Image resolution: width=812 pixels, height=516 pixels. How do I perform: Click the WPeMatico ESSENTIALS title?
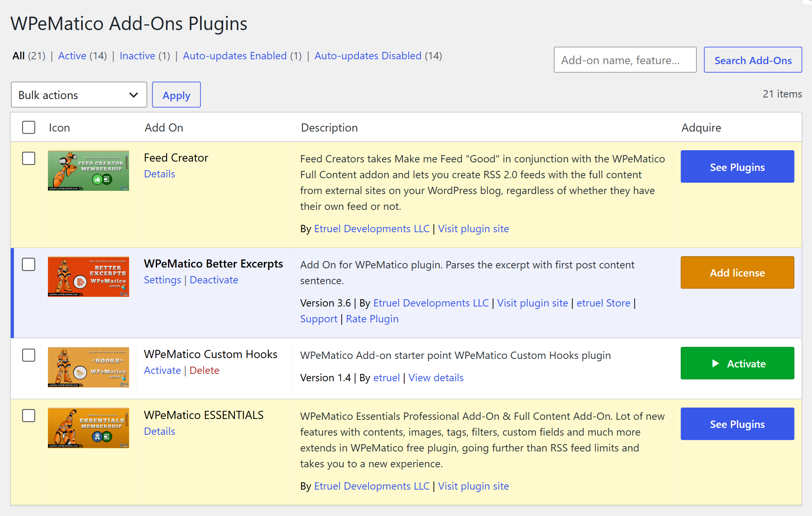click(204, 415)
